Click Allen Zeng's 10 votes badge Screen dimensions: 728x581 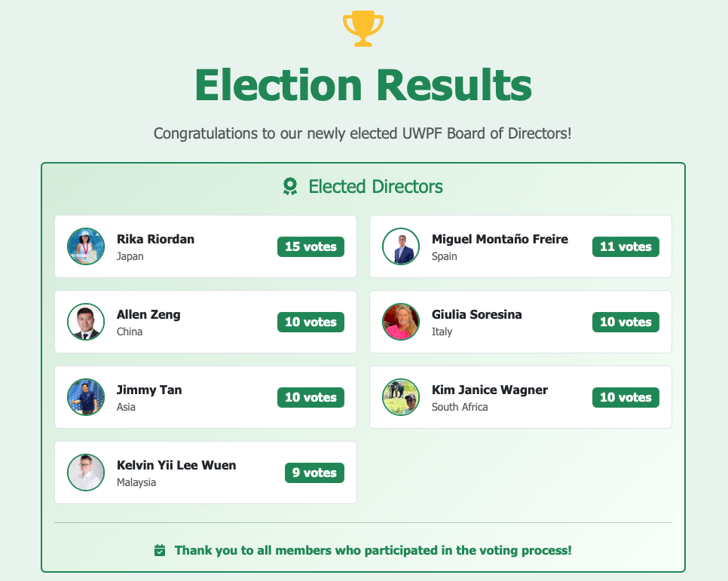click(x=310, y=322)
